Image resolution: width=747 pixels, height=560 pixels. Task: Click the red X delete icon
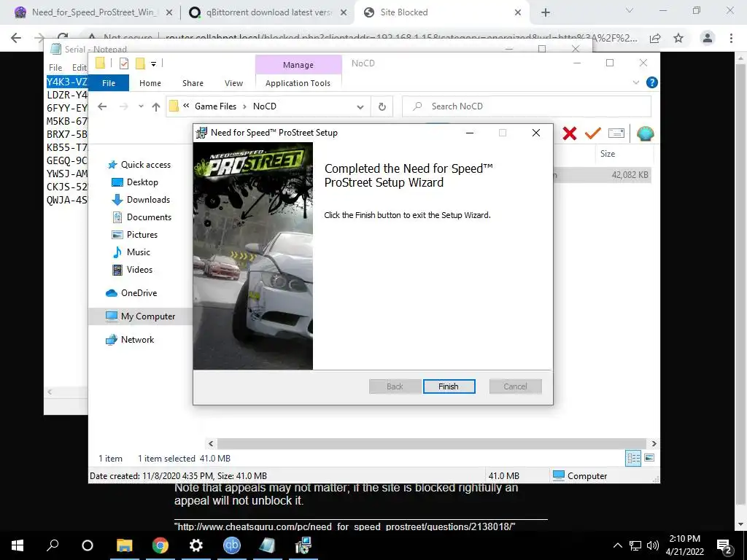pyautogui.click(x=569, y=133)
